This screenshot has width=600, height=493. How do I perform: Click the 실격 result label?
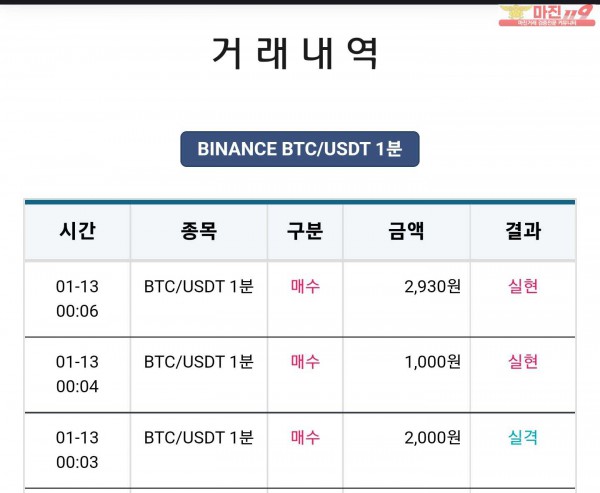[523, 437]
